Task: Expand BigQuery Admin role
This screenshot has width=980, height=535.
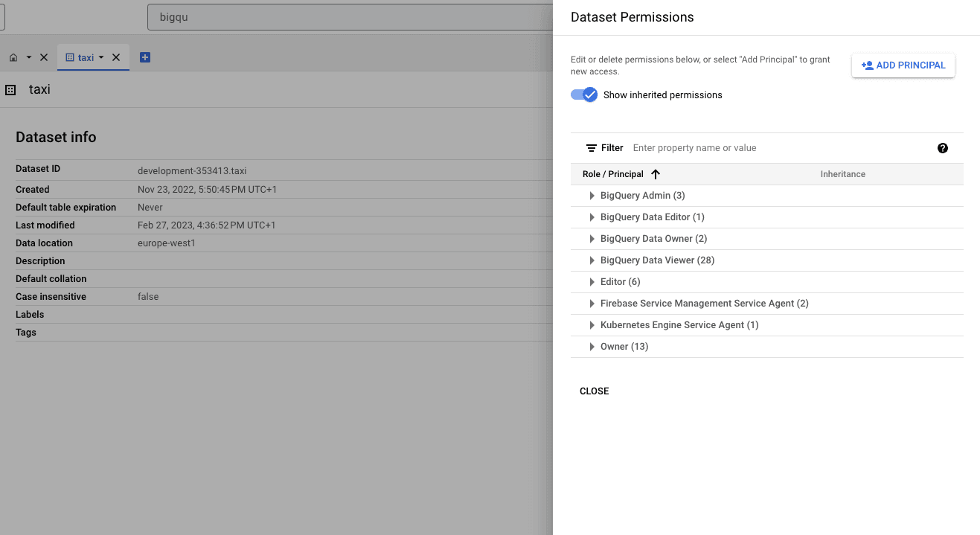Action: pos(592,196)
